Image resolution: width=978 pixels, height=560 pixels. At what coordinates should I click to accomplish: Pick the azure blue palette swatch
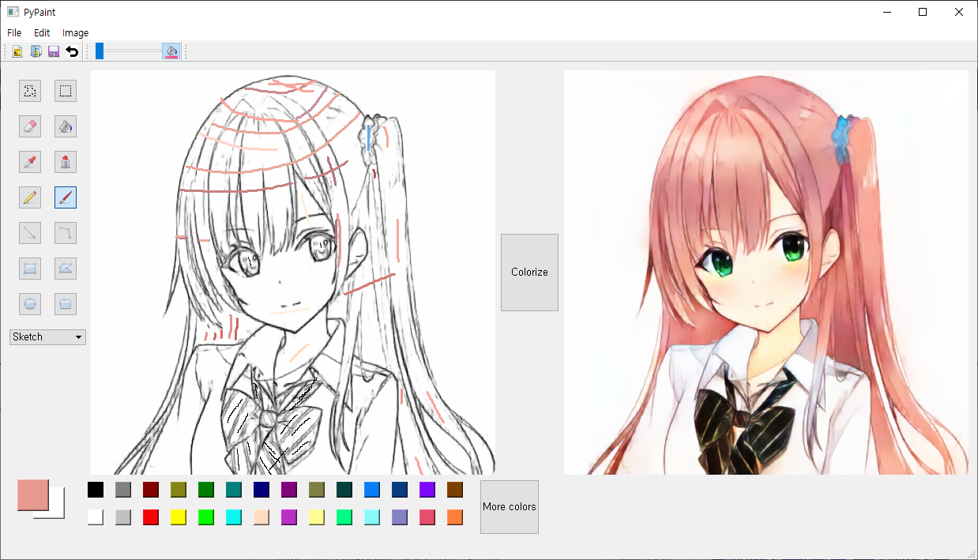click(372, 490)
